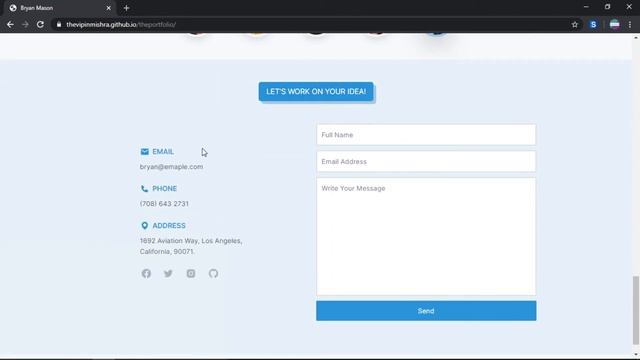Select the Bryan Mason tab

pyautogui.click(x=60, y=8)
